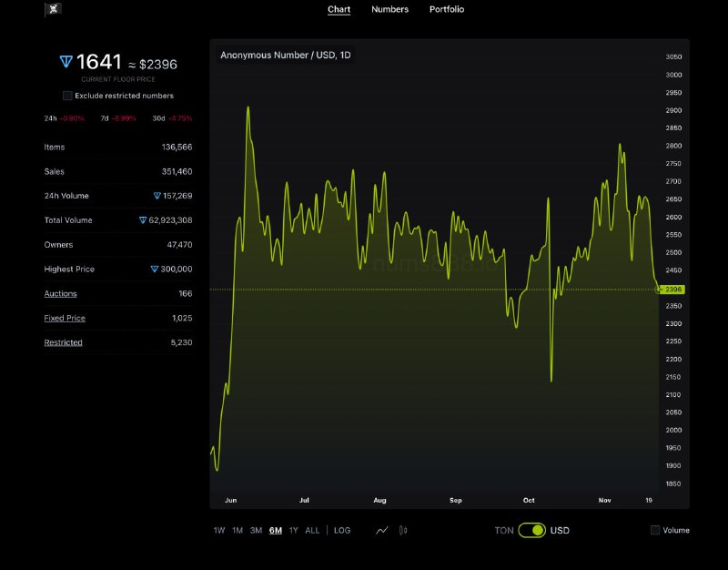The height and width of the screenshot is (570, 728).
Task: Set chart range to 1Y
Action: tap(293, 530)
